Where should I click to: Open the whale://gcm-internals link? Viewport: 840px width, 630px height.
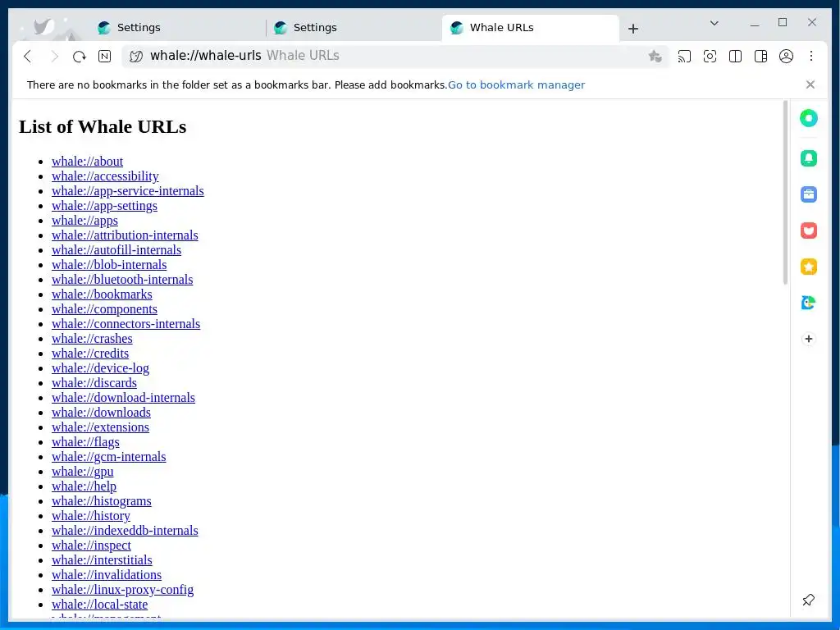tap(109, 456)
